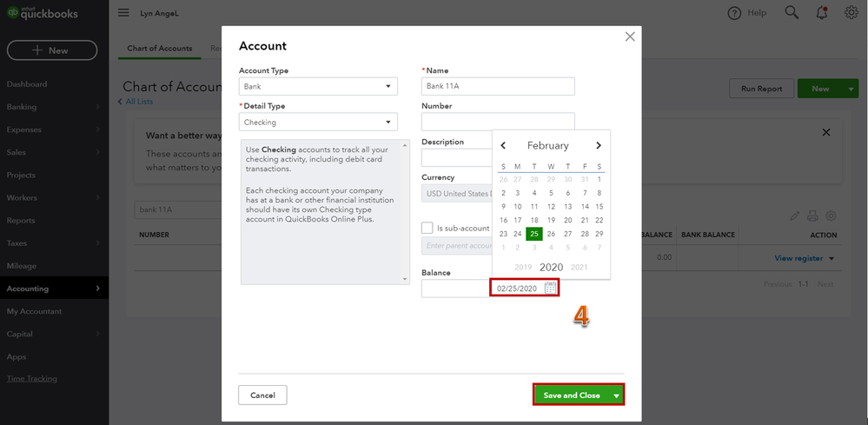The image size is (868, 425).
Task: Click the green New account button
Action: click(820, 89)
